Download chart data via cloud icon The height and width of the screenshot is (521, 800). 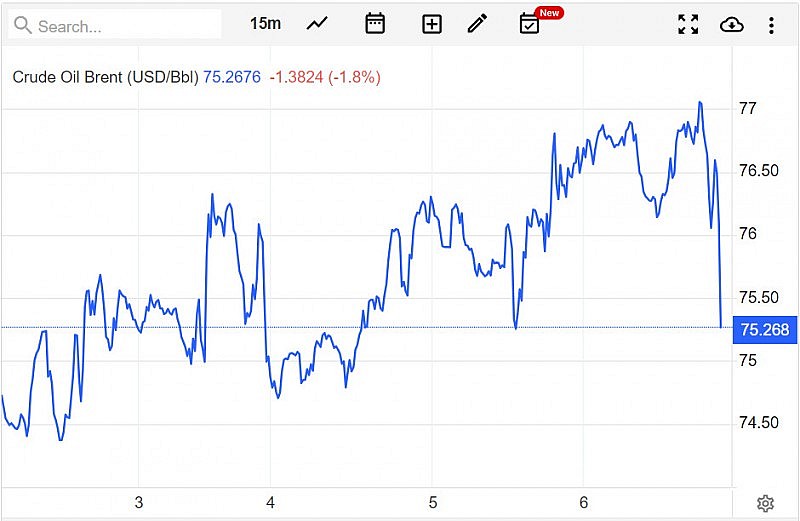point(732,24)
